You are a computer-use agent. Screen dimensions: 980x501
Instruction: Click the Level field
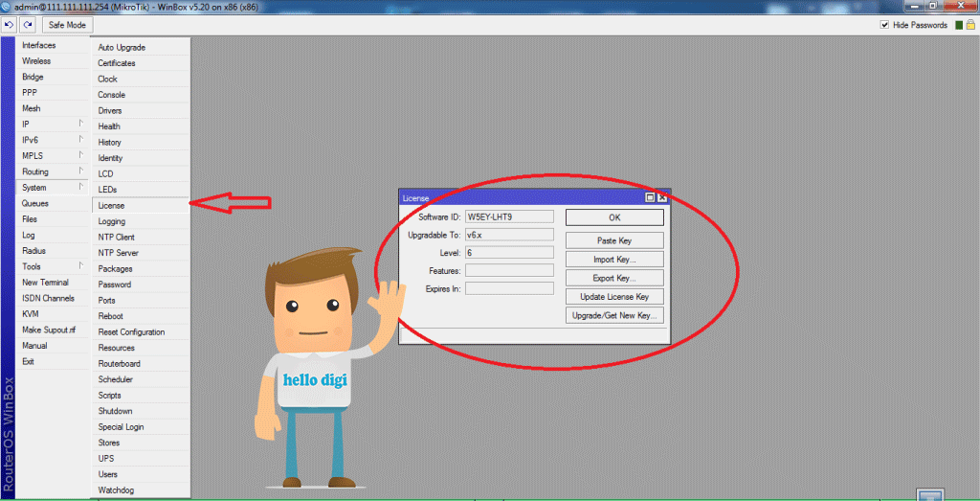point(509,252)
